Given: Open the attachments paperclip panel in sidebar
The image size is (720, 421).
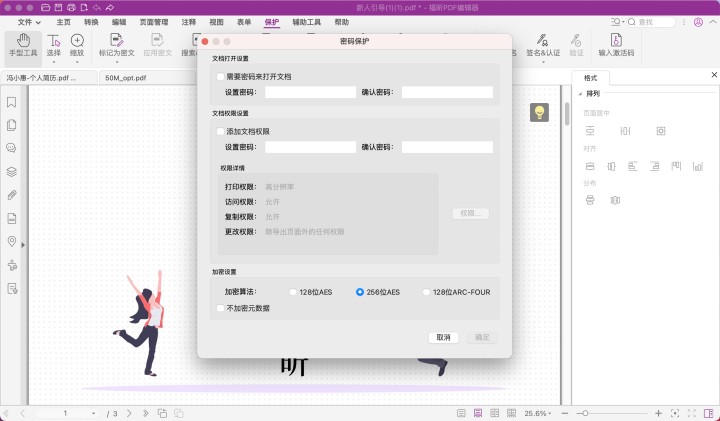Looking at the screenshot, I should pos(12,194).
